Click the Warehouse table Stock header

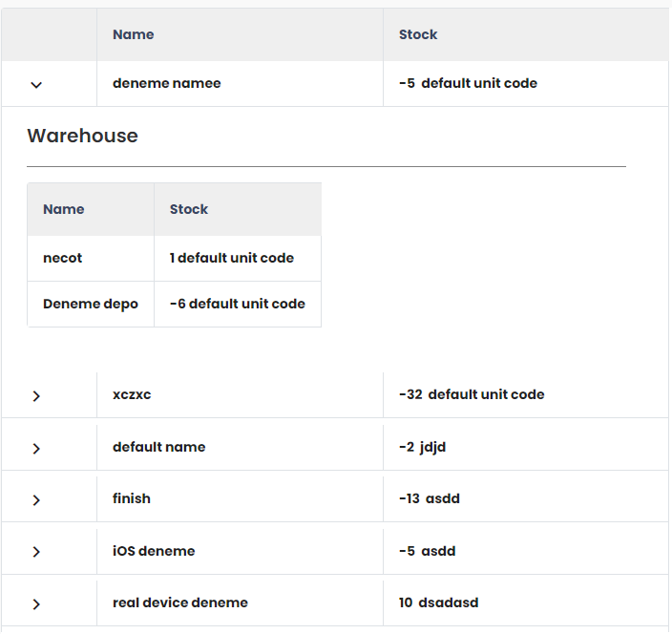188,209
